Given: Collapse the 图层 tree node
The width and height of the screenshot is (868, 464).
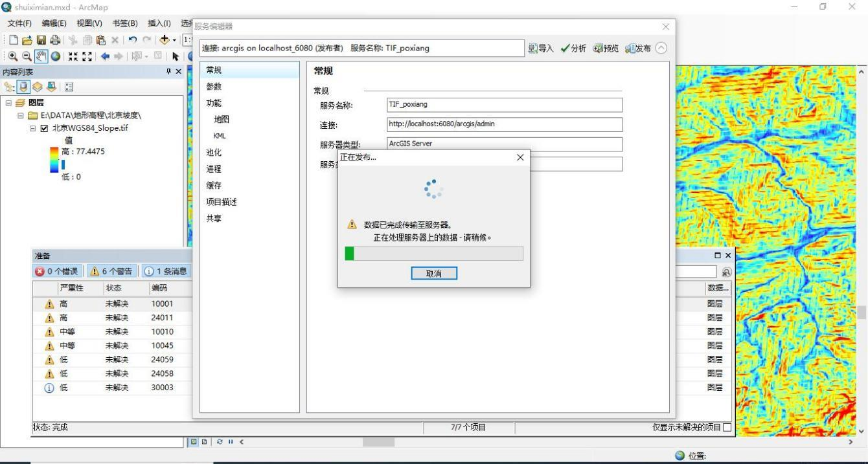Looking at the screenshot, I should pyautogui.click(x=9, y=102).
